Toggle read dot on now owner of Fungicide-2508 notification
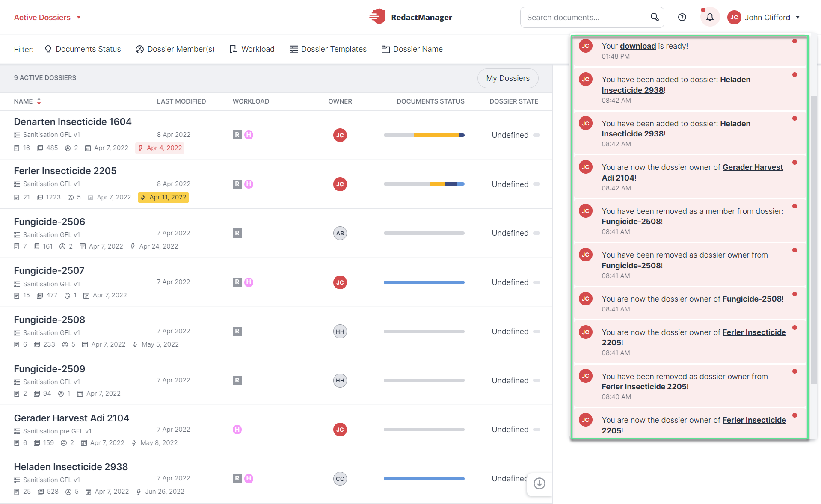The width and height of the screenshot is (821, 504). (794, 294)
